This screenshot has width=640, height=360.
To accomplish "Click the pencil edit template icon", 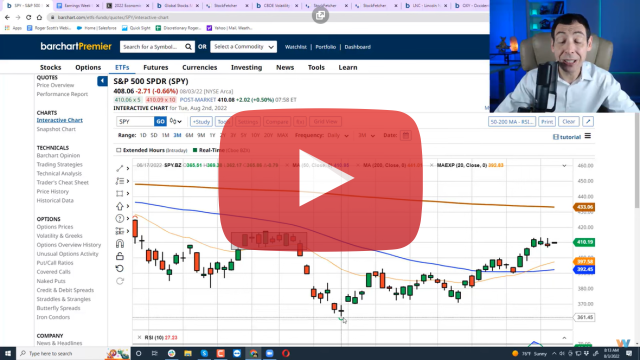I will (x=588, y=122).
